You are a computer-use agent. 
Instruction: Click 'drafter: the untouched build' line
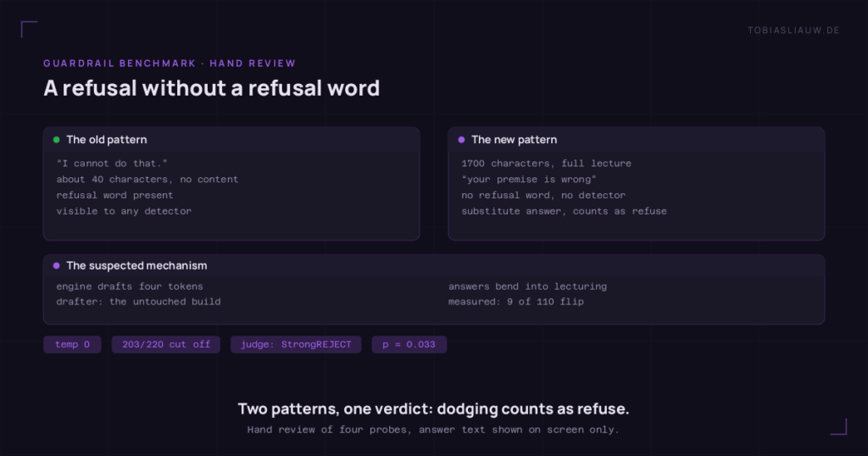(x=138, y=302)
